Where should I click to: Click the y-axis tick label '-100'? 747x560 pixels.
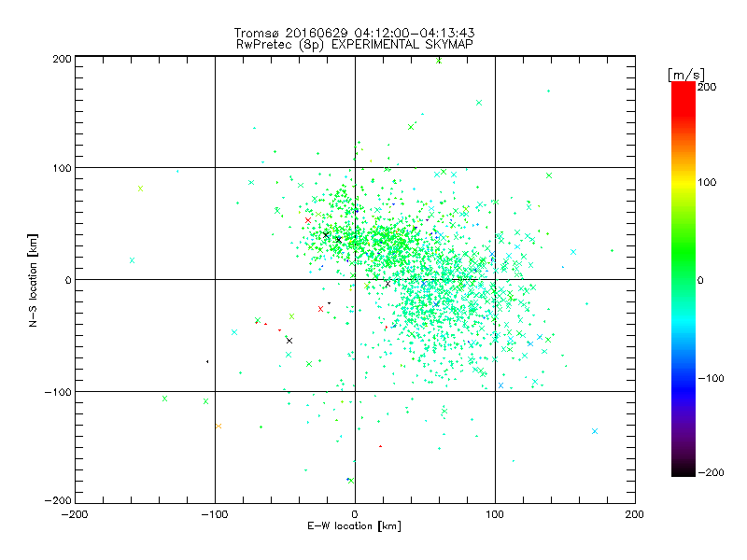[58, 392]
